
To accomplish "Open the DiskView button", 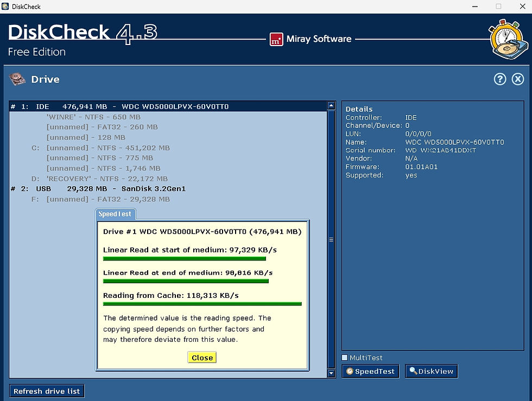I will 431,371.
